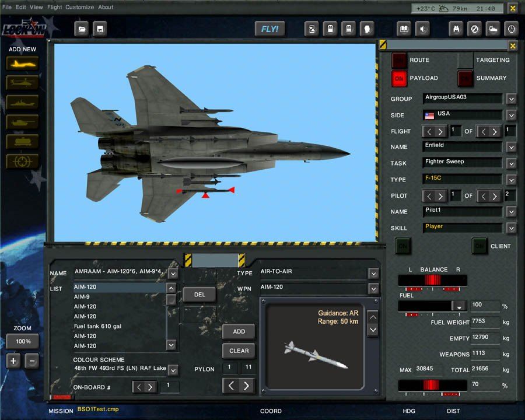Clear the current weapon loadout
This screenshot has height=420, width=525.
click(x=238, y=351)
